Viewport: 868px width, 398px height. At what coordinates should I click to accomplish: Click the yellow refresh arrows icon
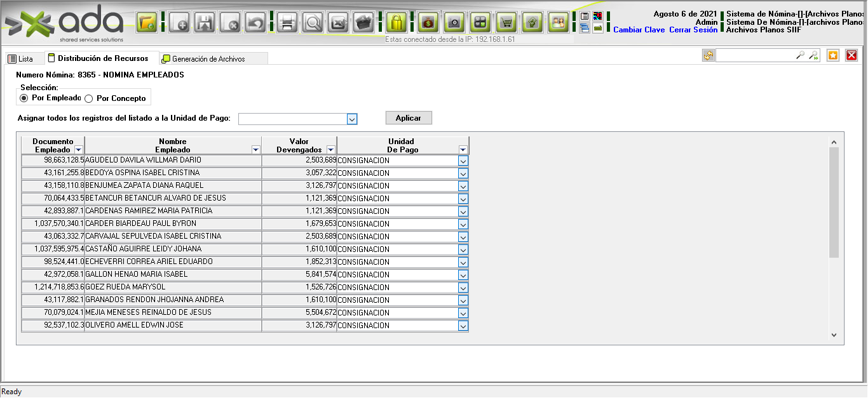[x=708, y=56]
